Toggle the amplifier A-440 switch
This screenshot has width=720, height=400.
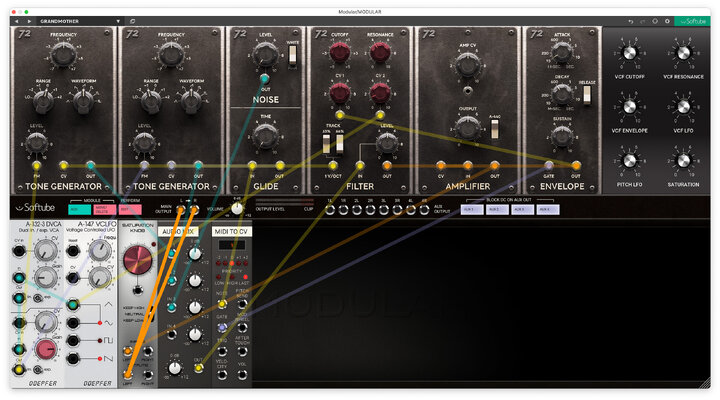495,129
